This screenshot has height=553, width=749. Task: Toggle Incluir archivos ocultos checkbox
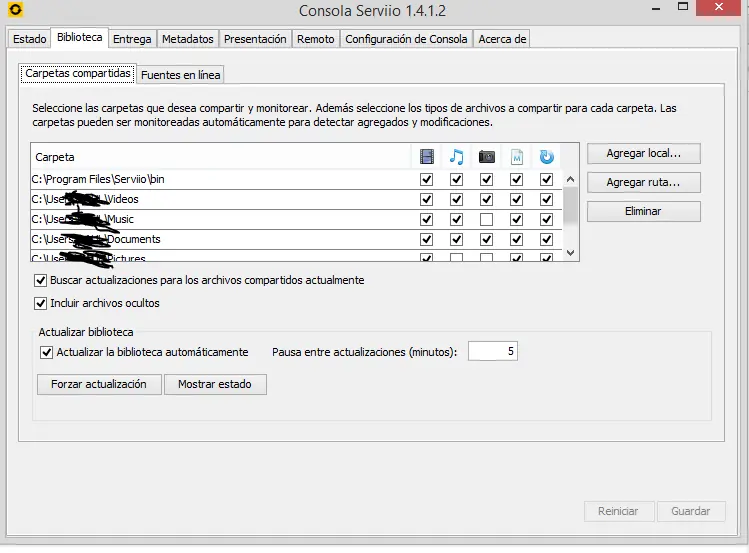(41, 303)
